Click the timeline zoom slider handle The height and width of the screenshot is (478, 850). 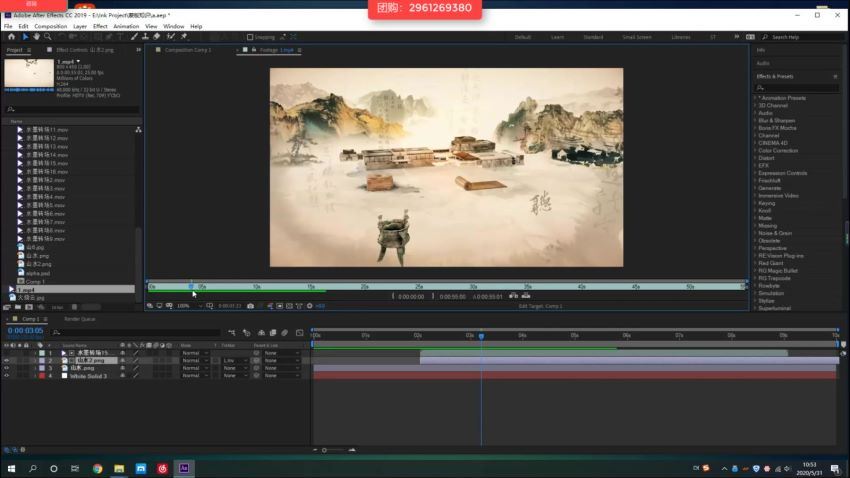[x=324, y=450]
